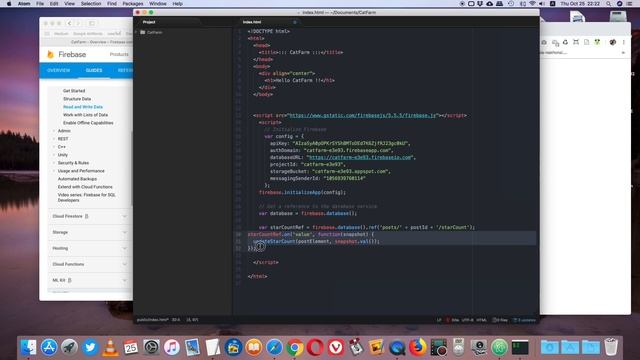Expand Cloud Firestore section chevron
640x360 pixels.
(124, 216)
